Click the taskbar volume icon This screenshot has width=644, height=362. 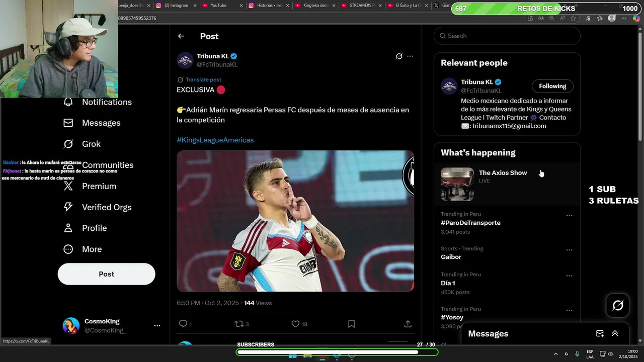coord(610,354)
